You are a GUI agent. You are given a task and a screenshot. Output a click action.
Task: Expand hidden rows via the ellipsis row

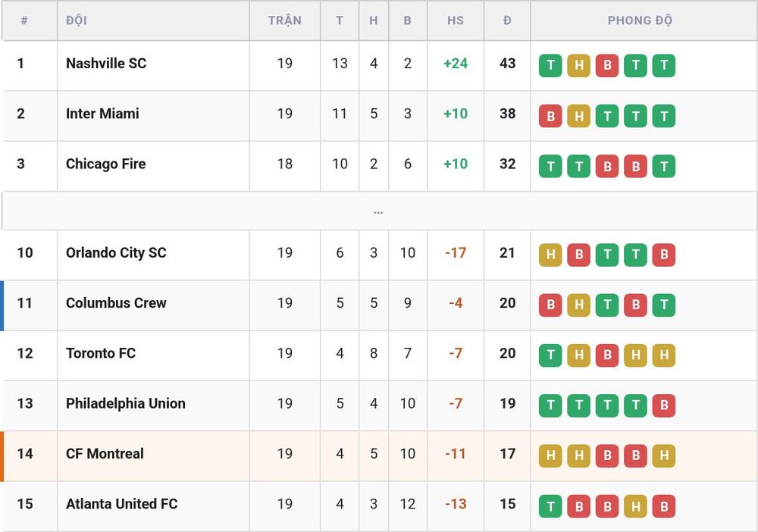point(378,211)
